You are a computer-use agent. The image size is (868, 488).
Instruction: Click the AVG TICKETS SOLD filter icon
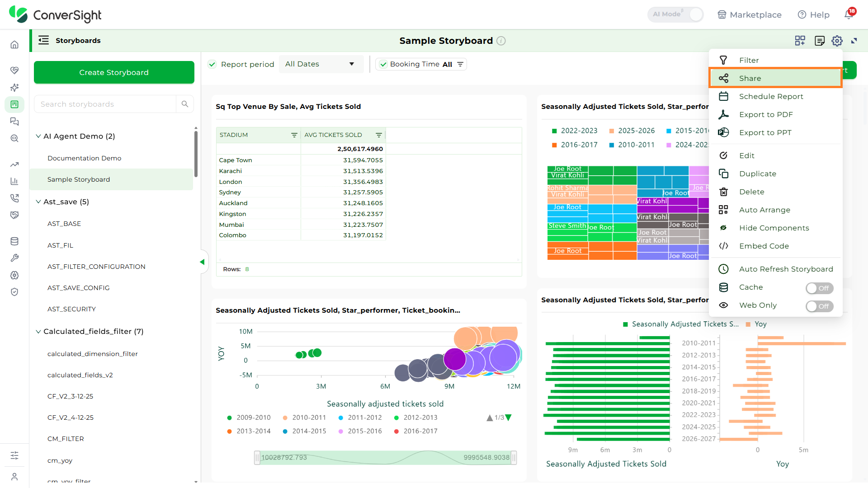(x=379, y=135)
